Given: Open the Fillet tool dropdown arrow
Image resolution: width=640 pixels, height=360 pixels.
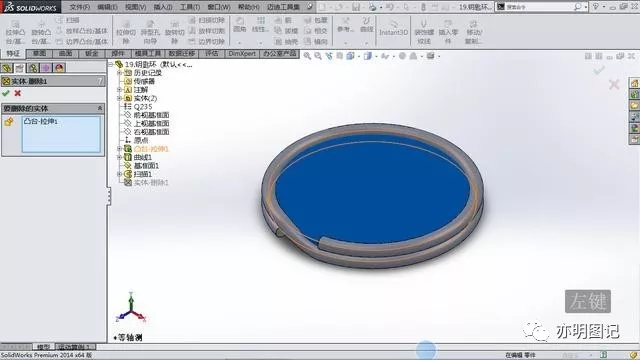Looking at the screenshot, I should (240, 42).
